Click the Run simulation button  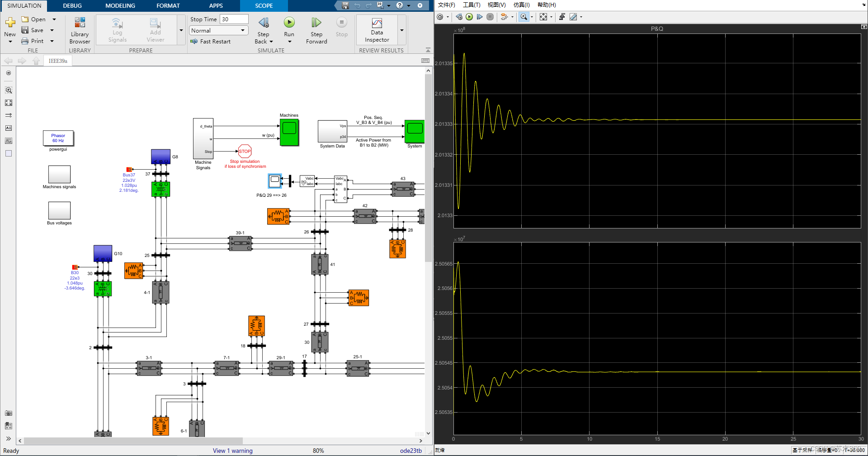[289, 22]
